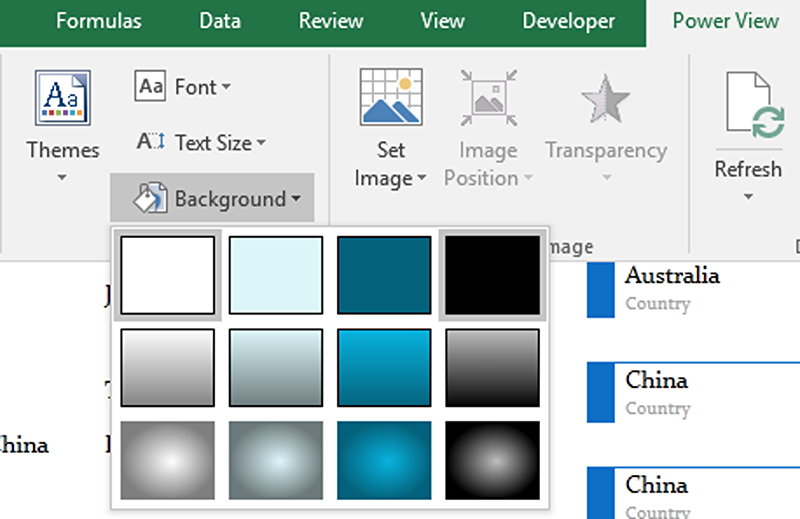Click the Refresh document icon
This screenshot has height=519, width=800.
click(x=755, y=105)
